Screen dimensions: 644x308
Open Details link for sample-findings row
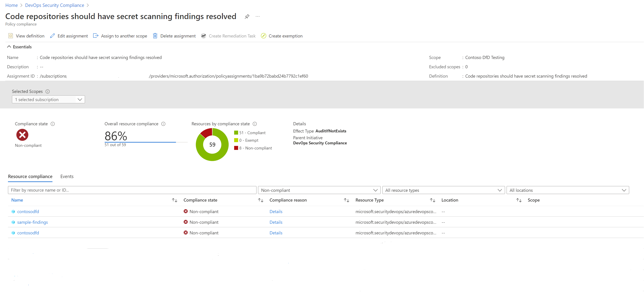pos(276,222)
